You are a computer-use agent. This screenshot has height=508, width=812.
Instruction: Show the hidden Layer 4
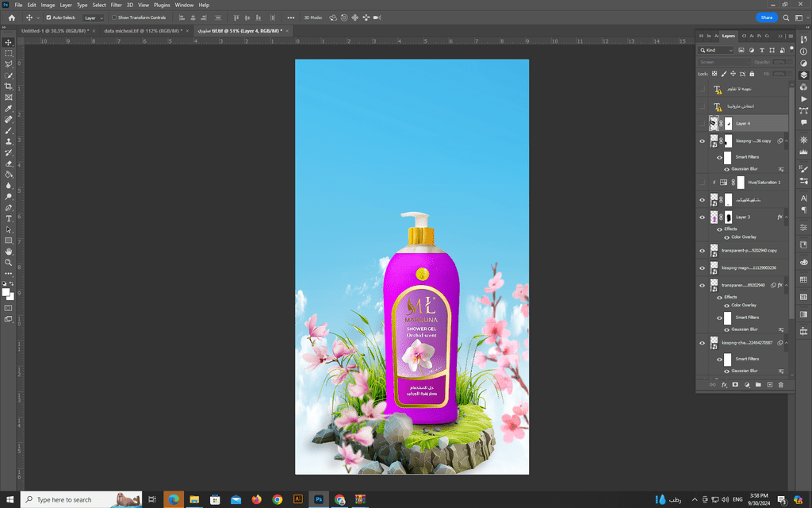(703, 123)
